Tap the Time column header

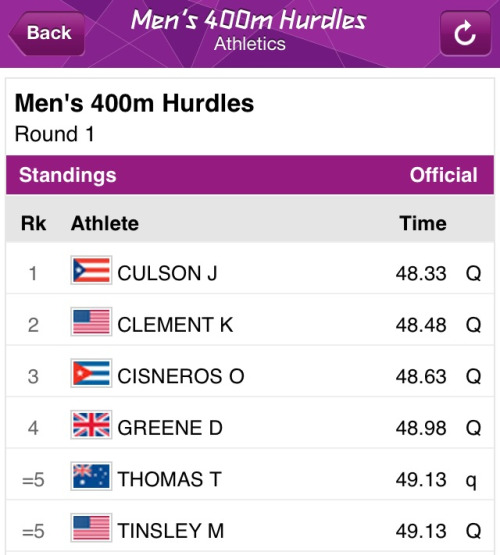point(423,223)
